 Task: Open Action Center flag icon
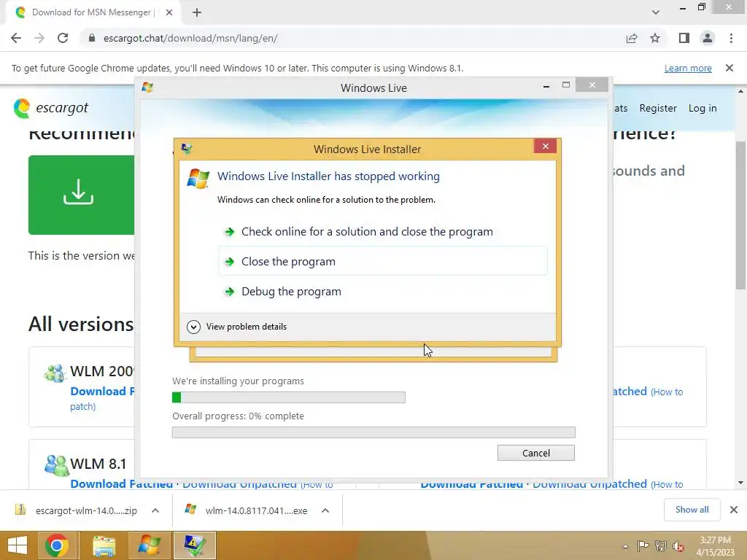643,545
